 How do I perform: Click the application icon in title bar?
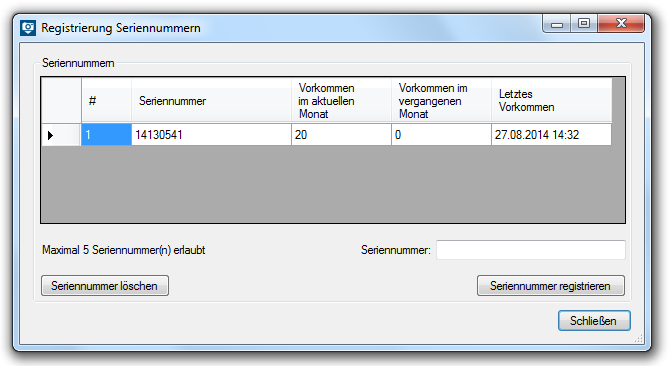pos(28,28)
